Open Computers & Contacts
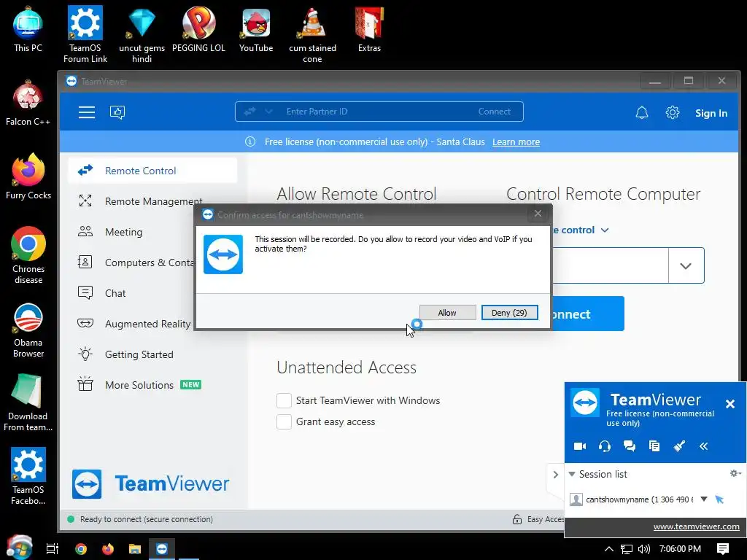This screenshot has height=560, width=747. (x=136, y=262)
